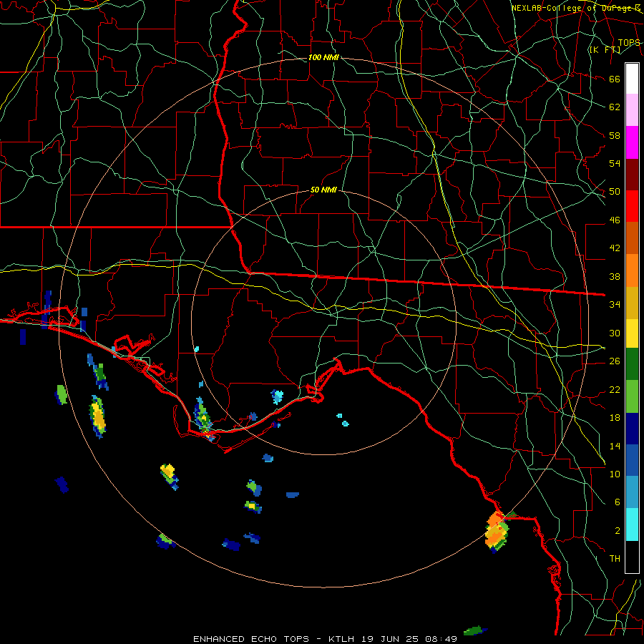Pick the cyan legend swatch
Image resolution: width=644 pixels, height=644 pixels.
(632, 525)
